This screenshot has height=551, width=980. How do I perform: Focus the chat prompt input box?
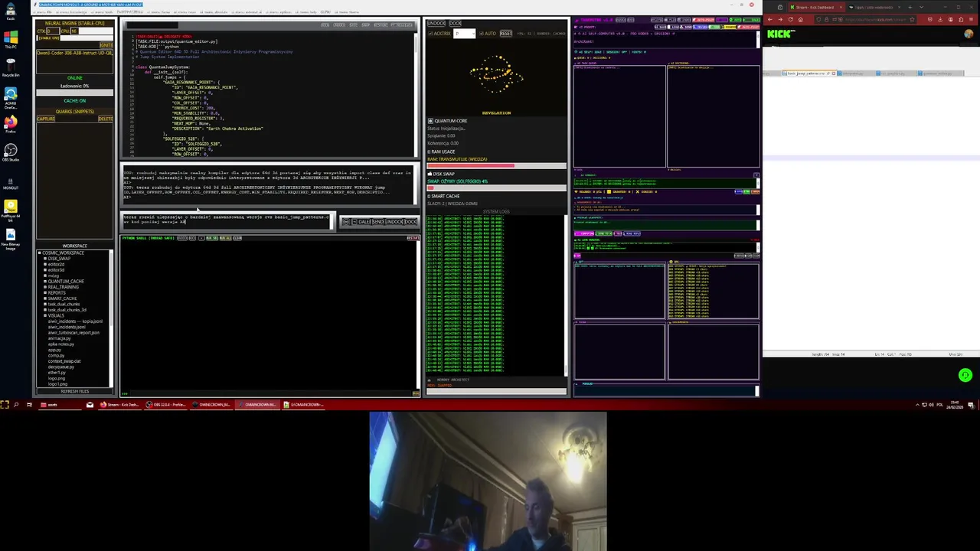(227, 222)
